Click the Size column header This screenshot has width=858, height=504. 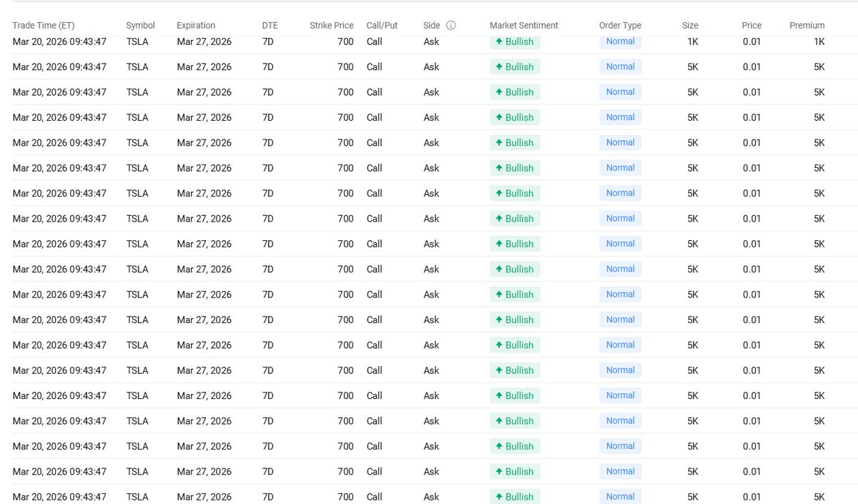690,25
